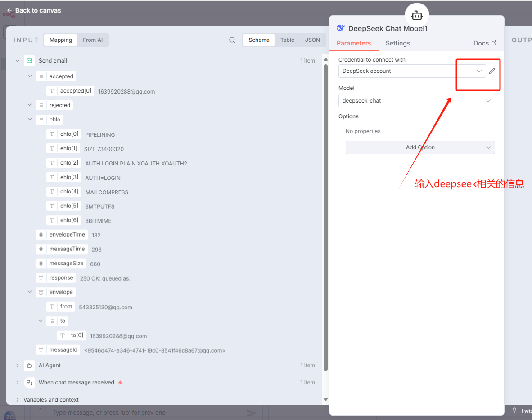
Task: Click the value AUTH LOGIN PLAIN XOAUTH XOAUTH2
Action: pos(136,163)
